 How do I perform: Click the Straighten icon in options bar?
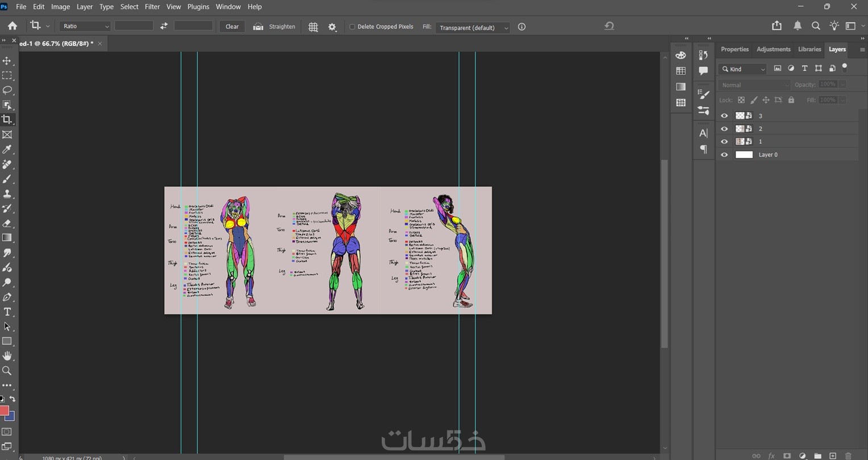pos(258,27)
